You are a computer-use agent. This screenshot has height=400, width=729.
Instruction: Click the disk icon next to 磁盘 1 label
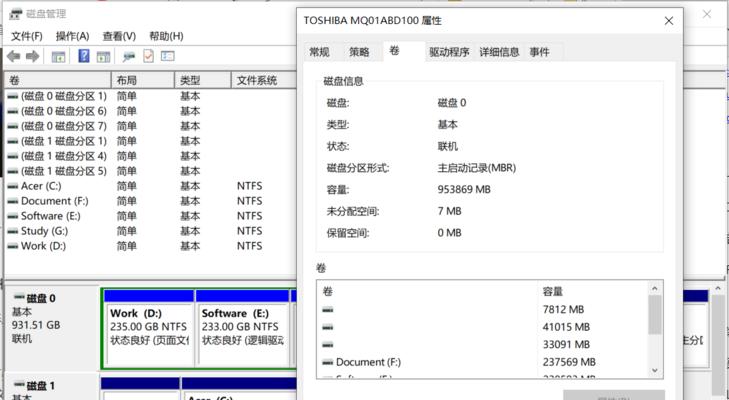coord(19,385)
